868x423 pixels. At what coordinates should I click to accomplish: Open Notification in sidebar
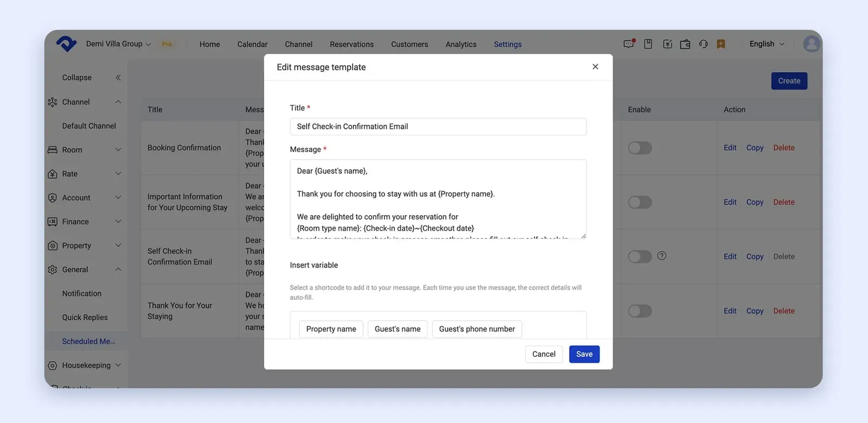point(82,293)
